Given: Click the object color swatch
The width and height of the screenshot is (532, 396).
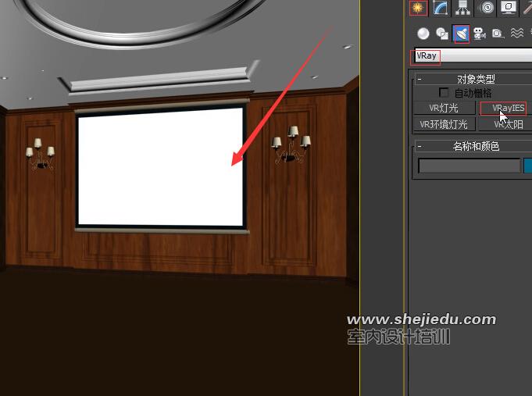Looking at the screenshot, I should point(527,166).
